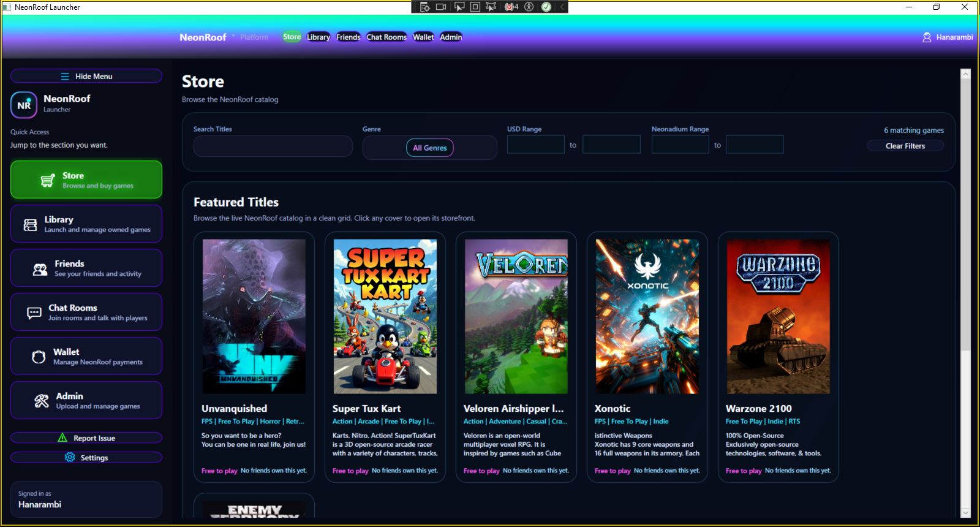Click the Chat Rooms speech bubble icon

point(34,313)
